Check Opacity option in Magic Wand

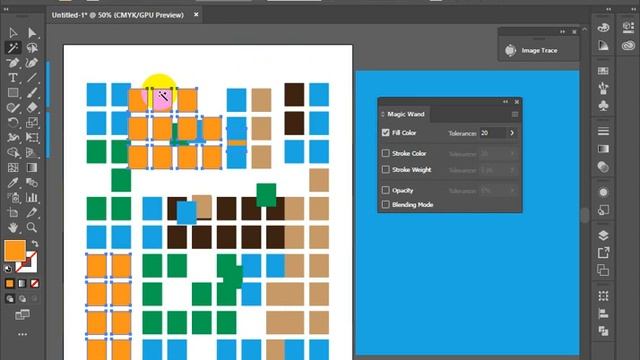tap(385, 190)
